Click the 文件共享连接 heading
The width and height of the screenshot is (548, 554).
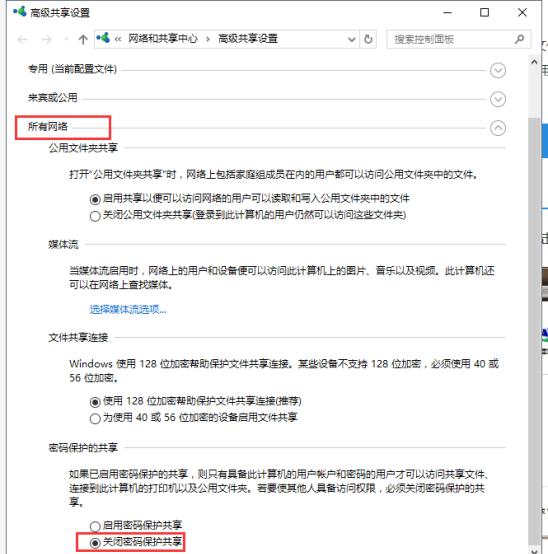coord(78,338)
